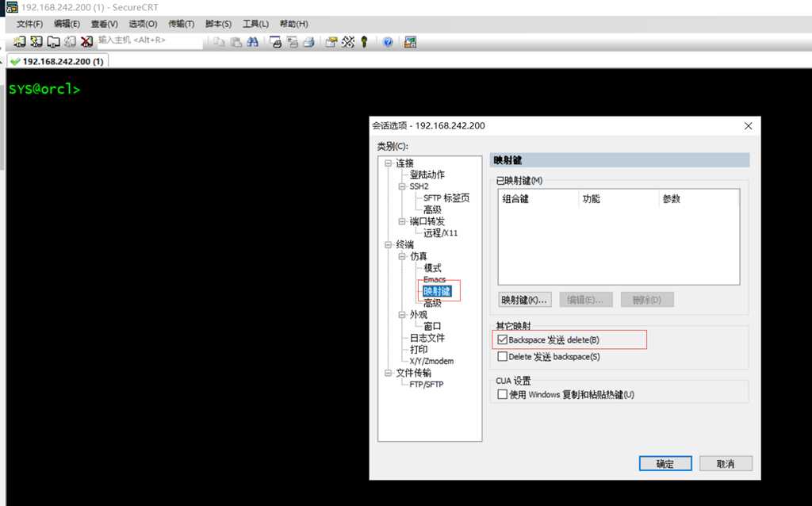Toggle 使用 Windows 复制和粘贴热键 checkbox
This screenshot has width=812, height=506.
tap(502, 394)
